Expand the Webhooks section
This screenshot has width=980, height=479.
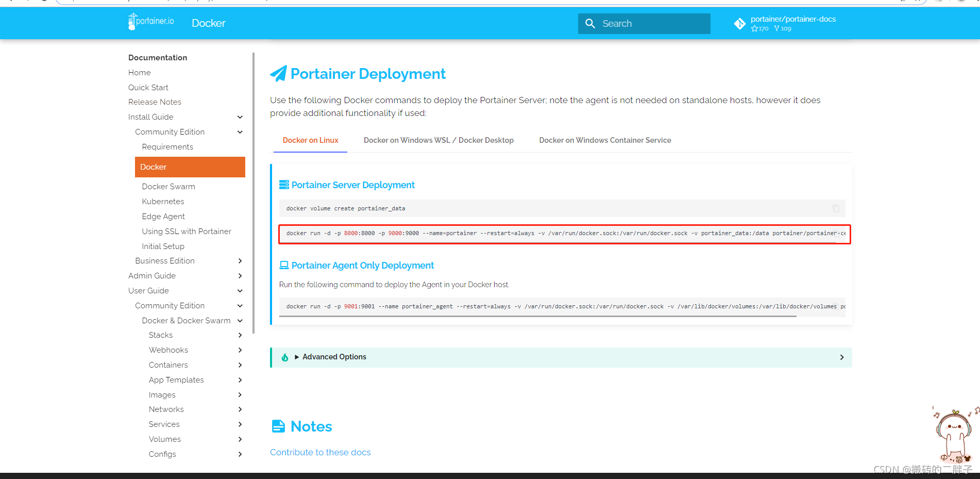pos(240,350)
